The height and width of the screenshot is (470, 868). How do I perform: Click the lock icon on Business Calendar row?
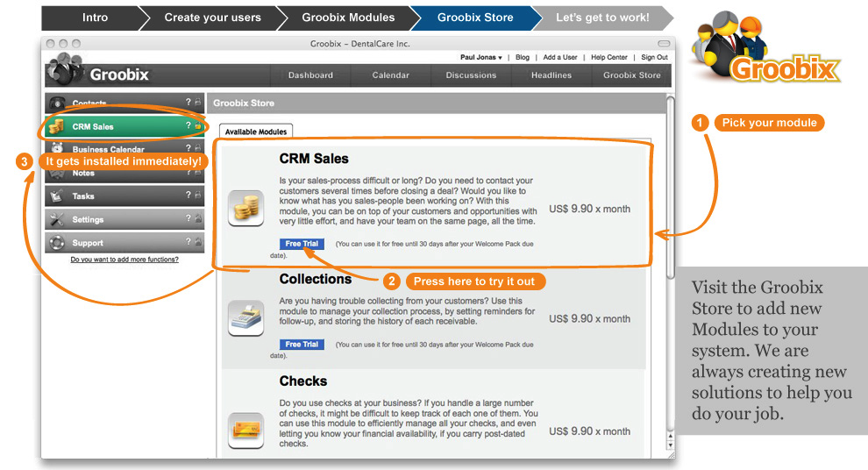197,148
